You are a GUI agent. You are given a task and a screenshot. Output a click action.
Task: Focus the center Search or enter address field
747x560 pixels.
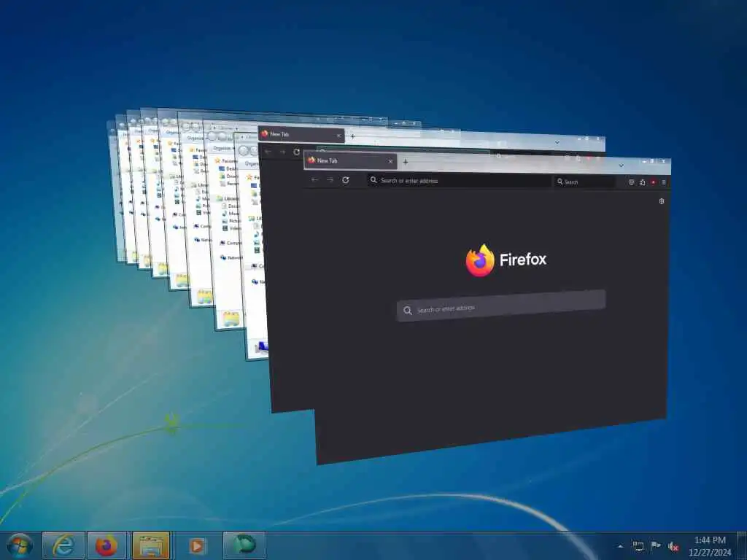point(501,306)
